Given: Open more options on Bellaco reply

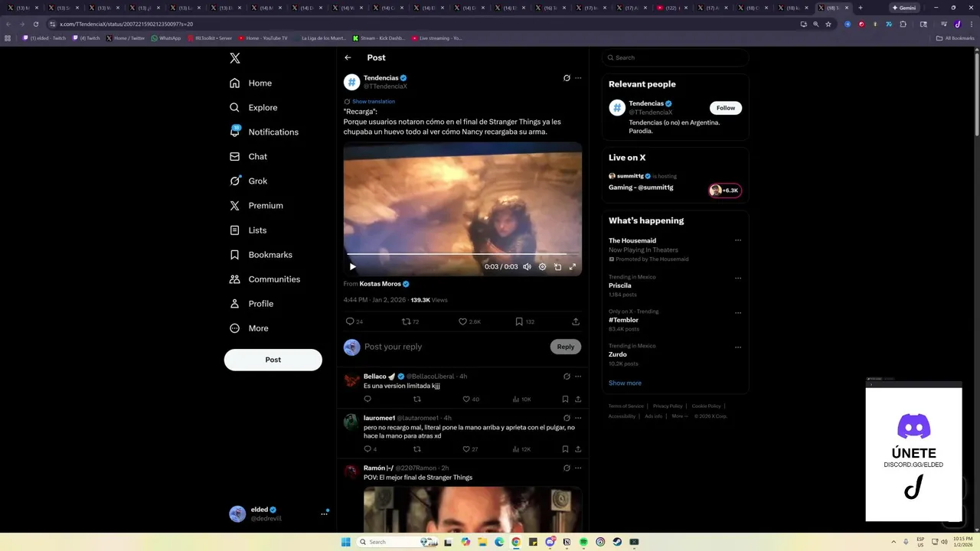Looking at the screenshot, I should coord(578,377).
